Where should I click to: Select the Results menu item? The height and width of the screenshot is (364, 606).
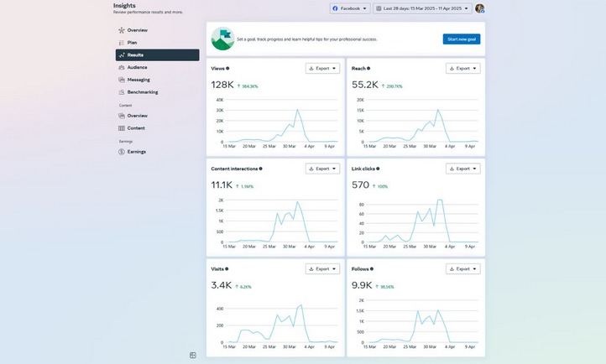[x=157, y=55]
